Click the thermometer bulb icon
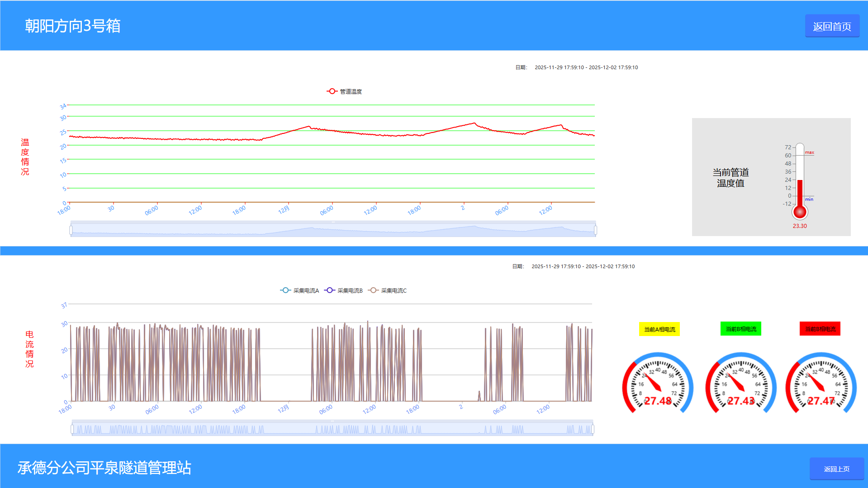 point(800,212)
